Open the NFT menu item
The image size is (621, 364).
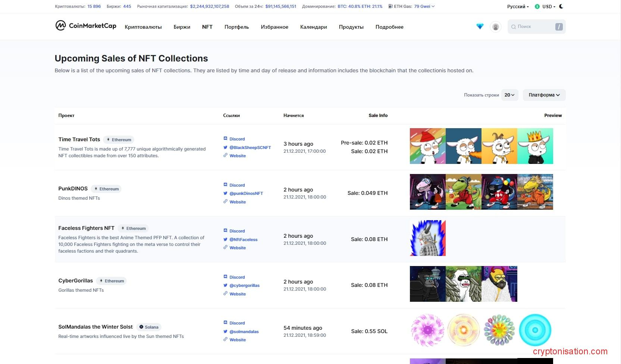[207, 27]
